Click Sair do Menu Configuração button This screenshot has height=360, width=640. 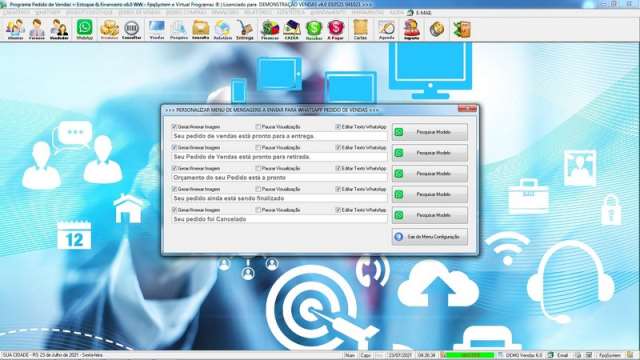(x=430, y=237)
